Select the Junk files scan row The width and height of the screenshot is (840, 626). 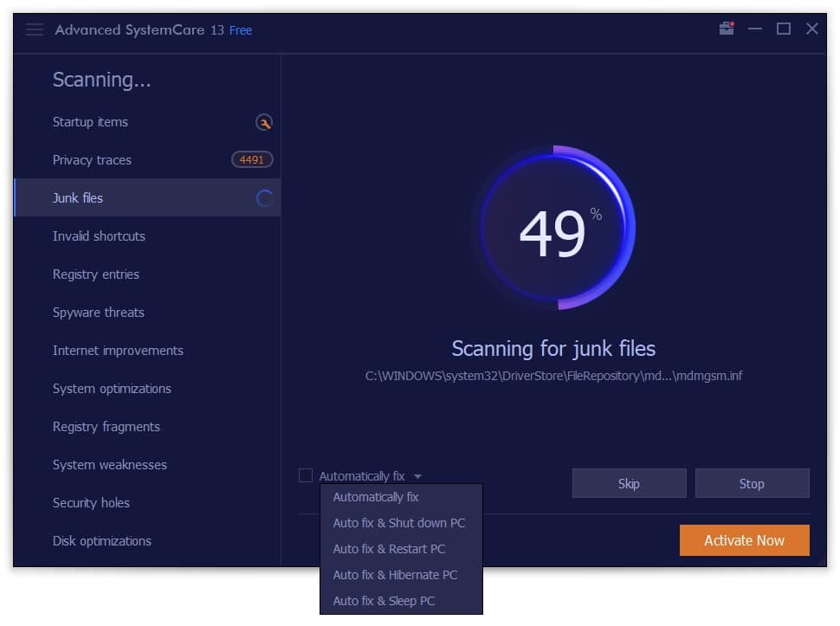(x=147, y=198)
